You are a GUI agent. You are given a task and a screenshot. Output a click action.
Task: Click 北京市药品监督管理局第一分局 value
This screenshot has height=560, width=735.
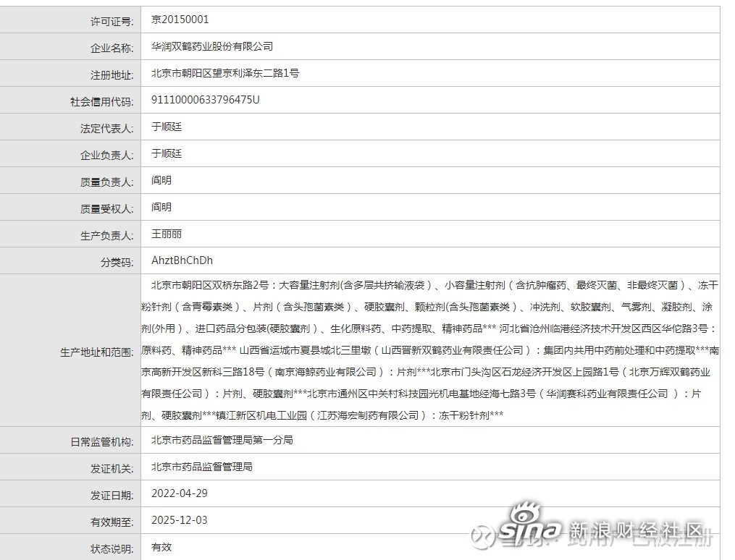pyautogui.click(x=222, y=440)
